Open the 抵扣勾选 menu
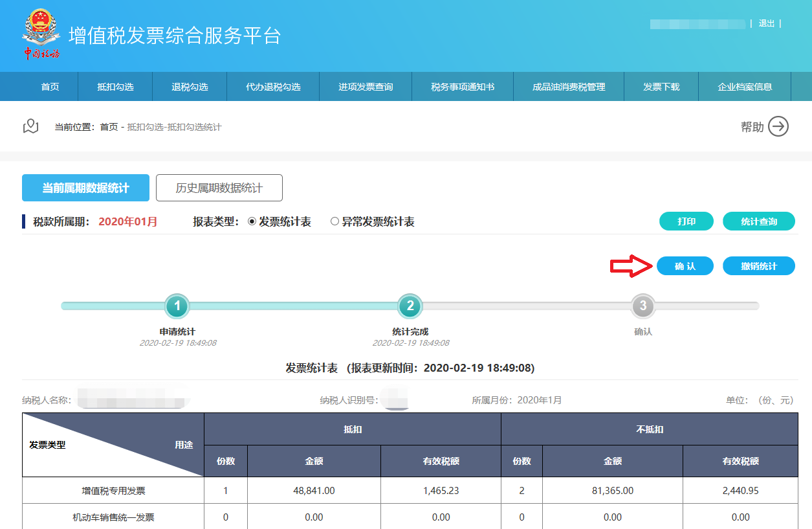Viewport: 812px width, 529px height. tap(115, 87)
